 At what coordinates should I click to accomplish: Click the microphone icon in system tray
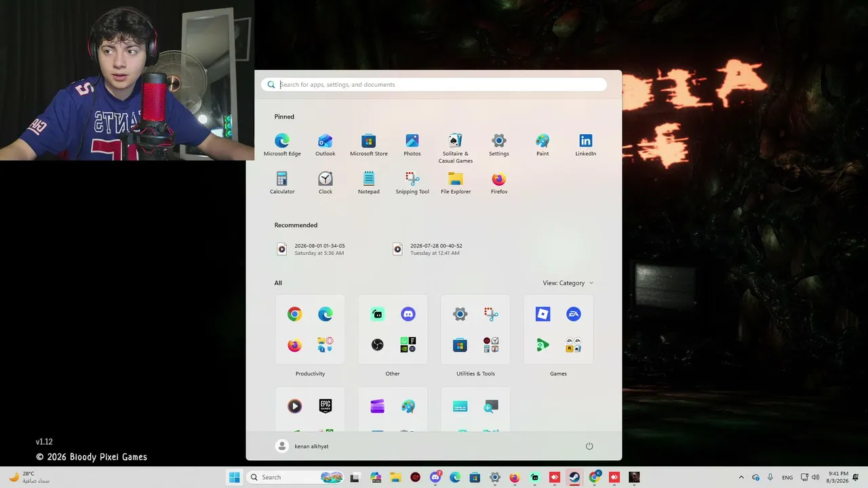(x=770, y=477)
